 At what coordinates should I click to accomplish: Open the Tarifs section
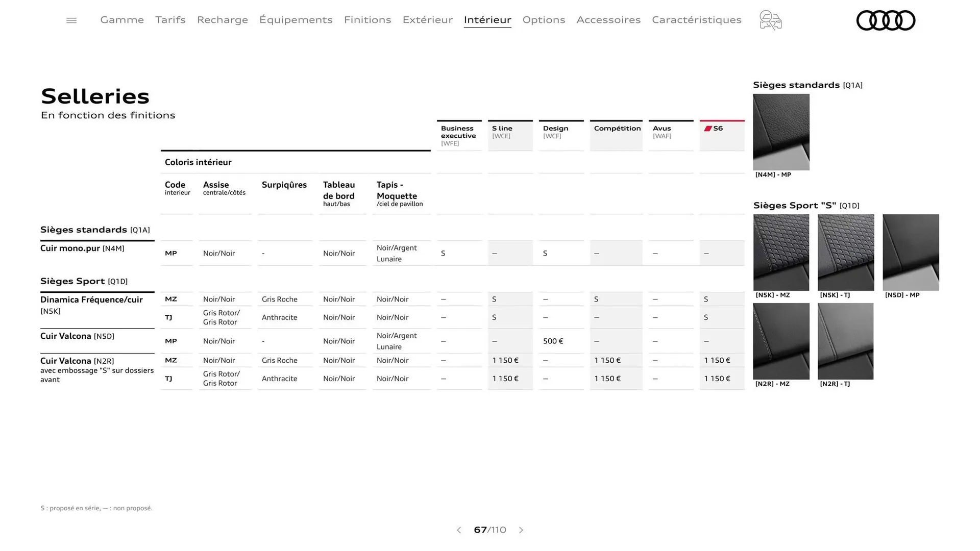[170, 20]
